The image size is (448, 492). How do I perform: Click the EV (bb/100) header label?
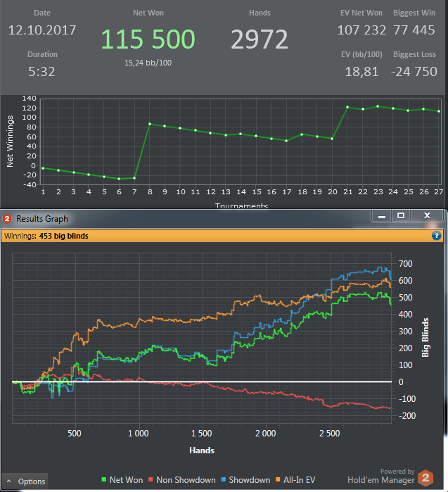tap(361, 54)
